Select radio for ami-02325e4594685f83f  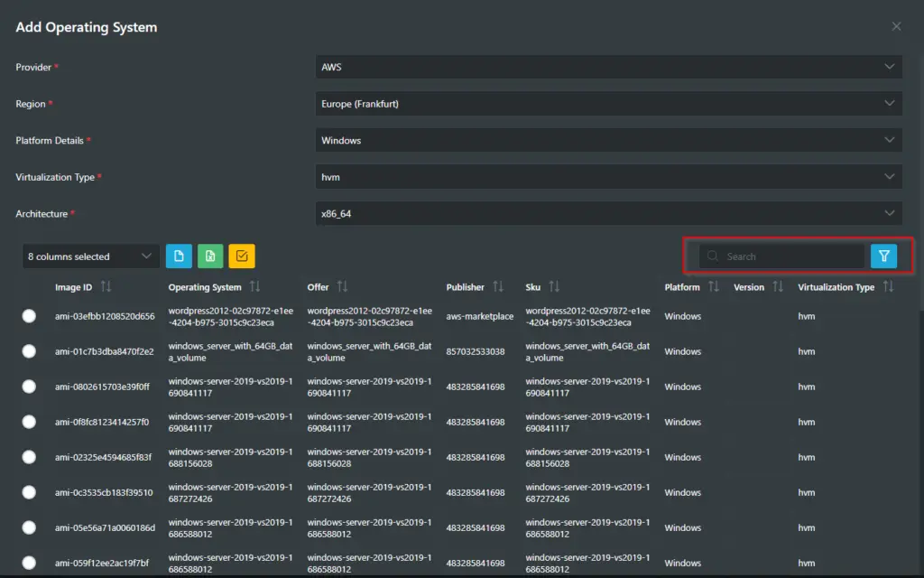click(29, 457)
